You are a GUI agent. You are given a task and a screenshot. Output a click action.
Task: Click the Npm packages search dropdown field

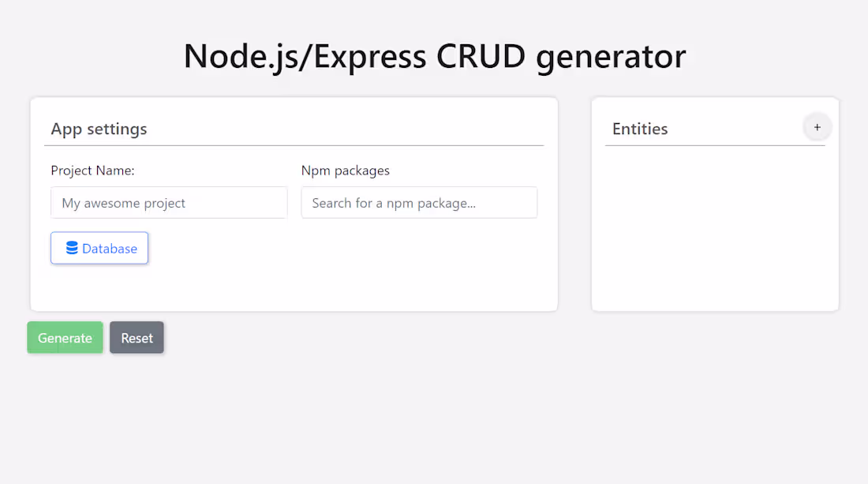[x=419, y=203]
